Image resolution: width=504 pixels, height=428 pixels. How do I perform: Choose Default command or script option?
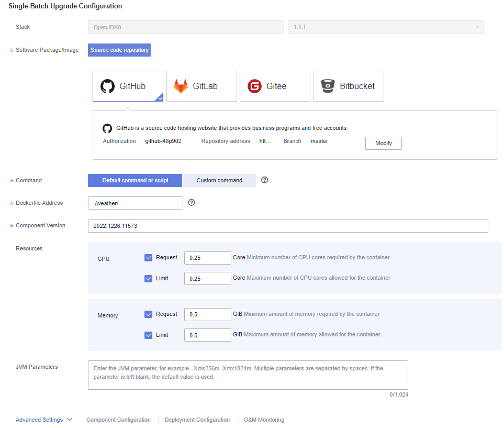point(135,181)
